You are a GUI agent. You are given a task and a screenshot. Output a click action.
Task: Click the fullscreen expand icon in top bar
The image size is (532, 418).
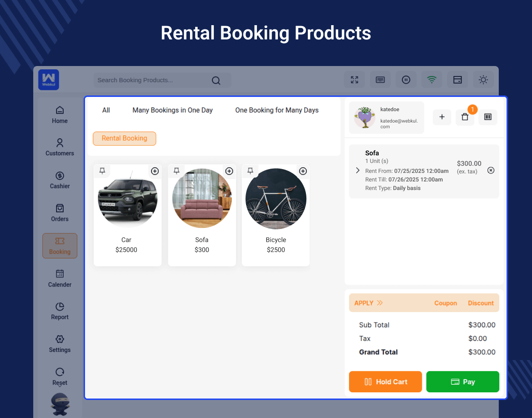354,80
